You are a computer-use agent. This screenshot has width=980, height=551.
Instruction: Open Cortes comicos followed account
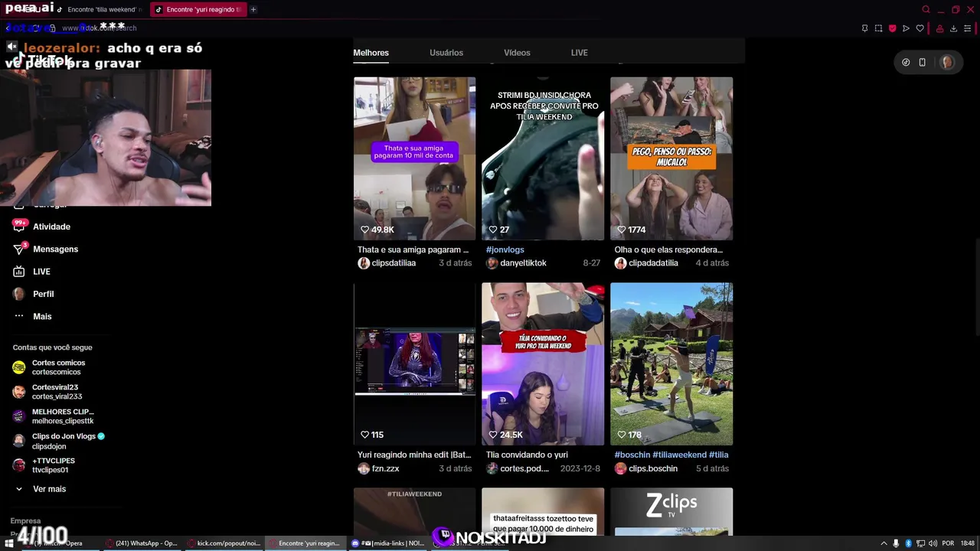tap(58, 367)
